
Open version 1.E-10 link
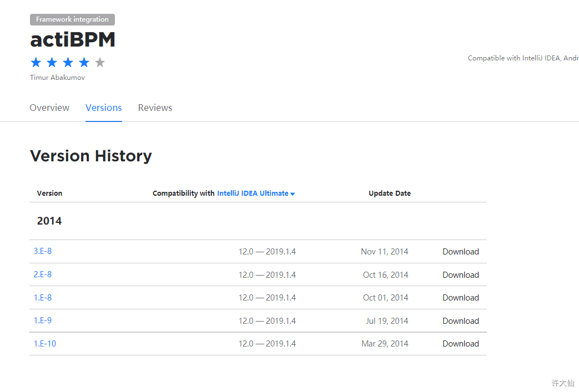click(x=45, y=344)
